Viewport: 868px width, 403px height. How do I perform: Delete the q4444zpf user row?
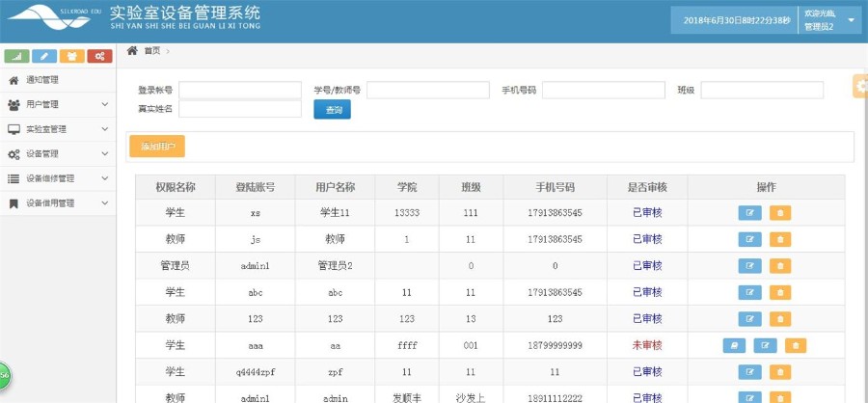(x=780, y=372)
